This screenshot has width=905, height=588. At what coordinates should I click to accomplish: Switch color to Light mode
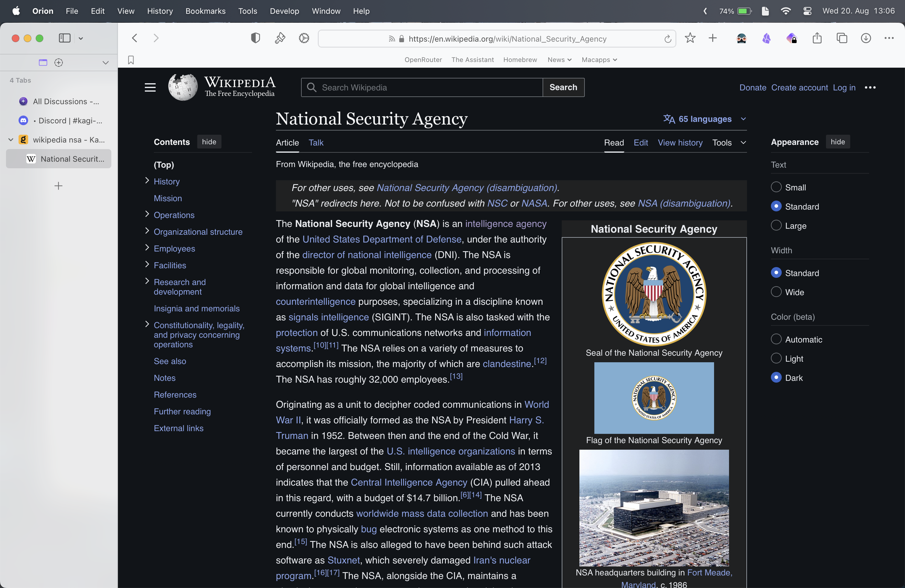[x=776, y=359]
